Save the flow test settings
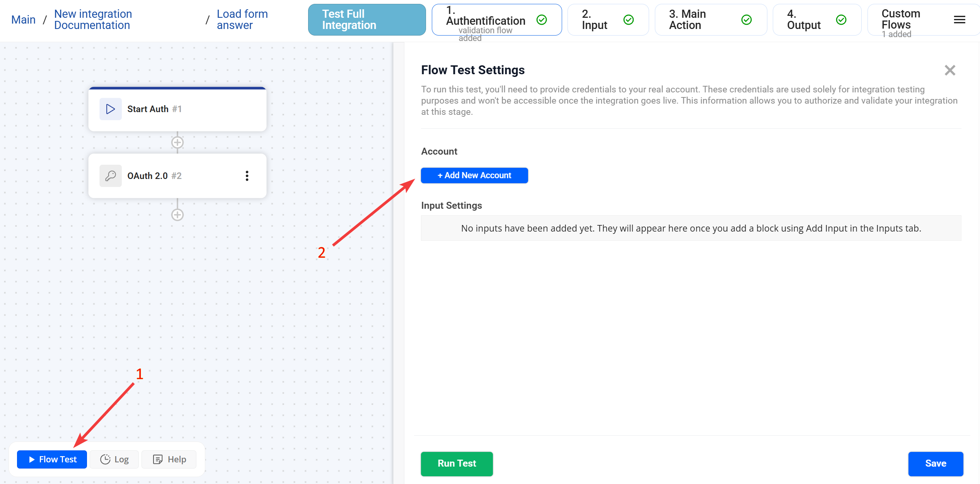980x484 pixels. (935, 464)
